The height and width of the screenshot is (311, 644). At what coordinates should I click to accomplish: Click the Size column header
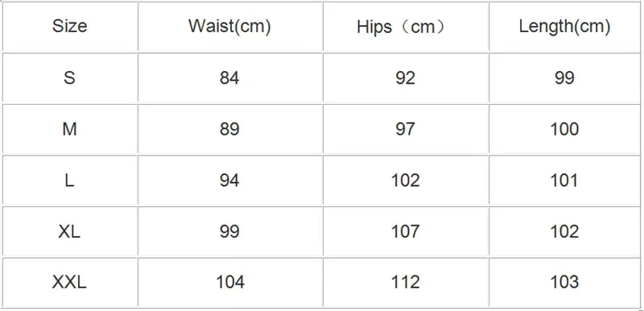point(69,27)
